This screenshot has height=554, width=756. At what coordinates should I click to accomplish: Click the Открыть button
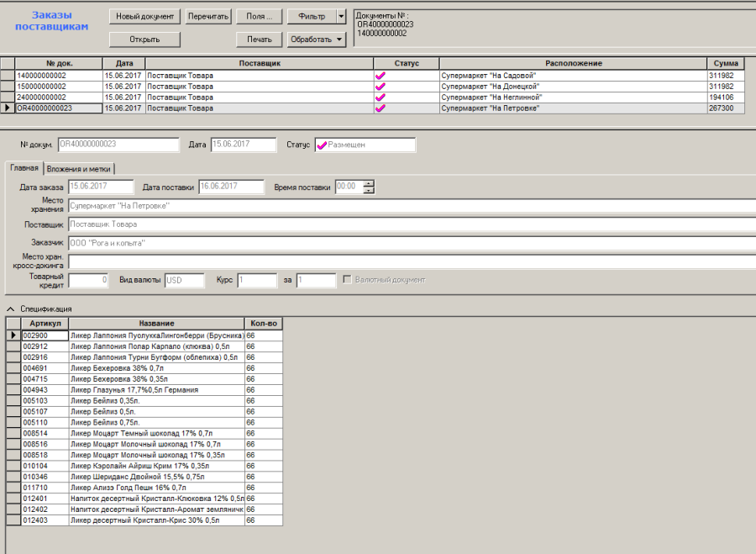144,40
